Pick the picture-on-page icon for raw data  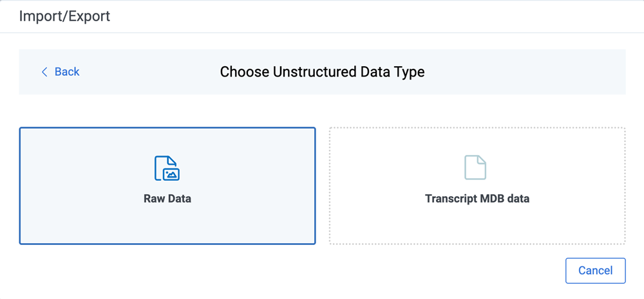[x=167, y=168]
